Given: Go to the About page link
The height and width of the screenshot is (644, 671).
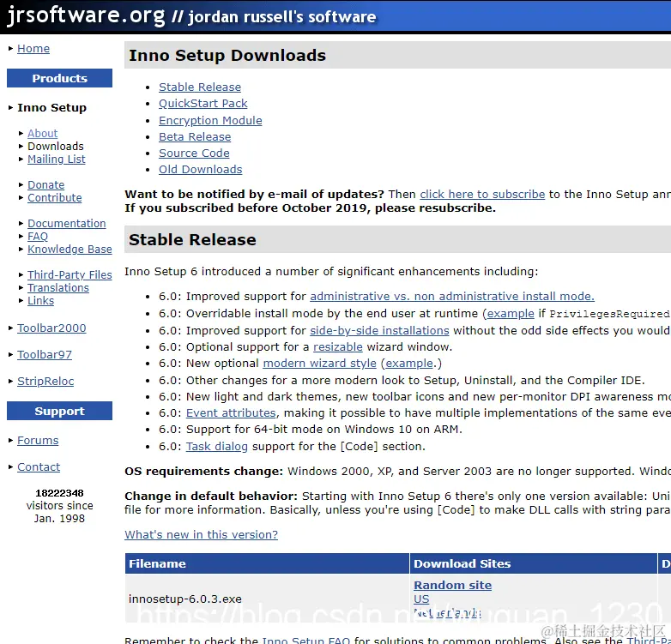Looking at the screenshot, I should (x=42, y=134).
